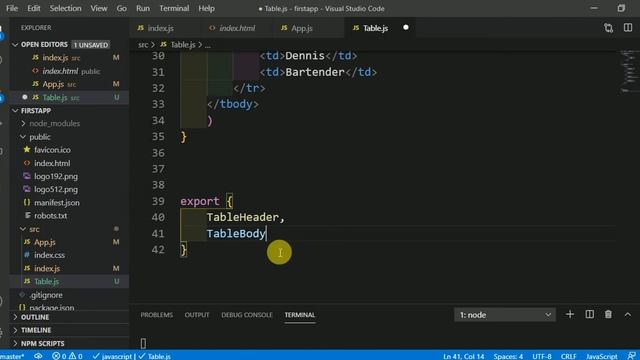Viewport: 640px width, 360px height.
Task: Change file encoding UTF-8
Action: click(542, 356)
